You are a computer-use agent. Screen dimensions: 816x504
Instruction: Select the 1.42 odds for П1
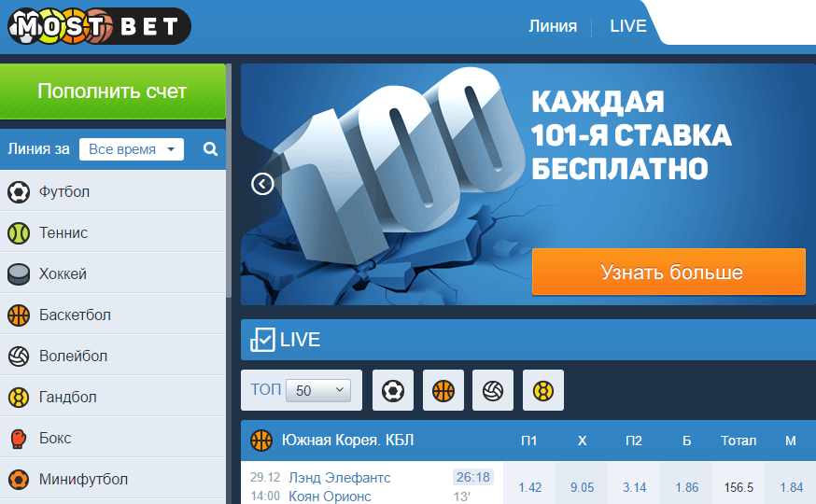(x=529, y=487)
